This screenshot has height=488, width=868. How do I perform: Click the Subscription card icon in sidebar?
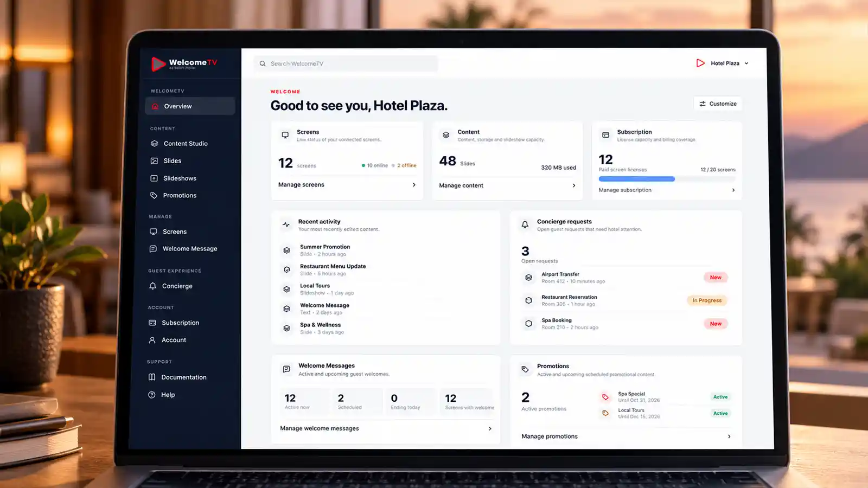[x=152, y=323]
